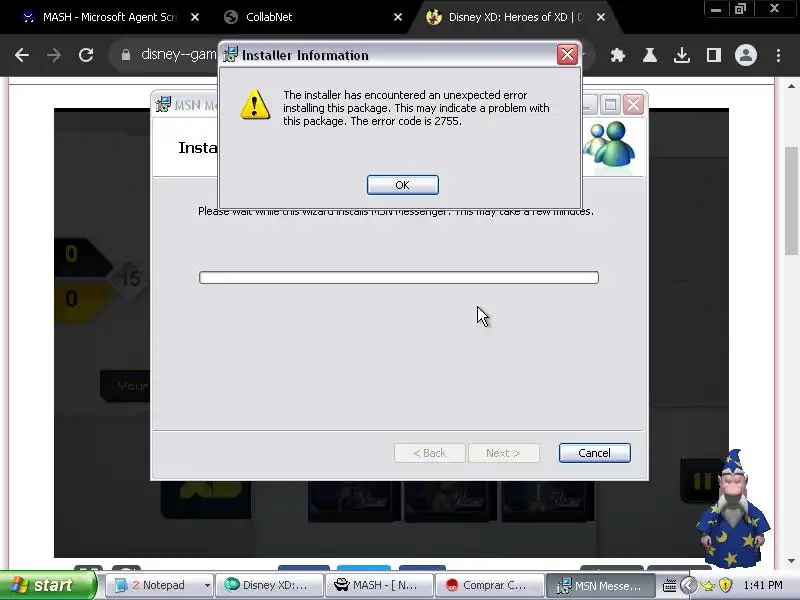The image size is (800, 600).
Task: Click the Merlin wizard agent character
Action: click(x=733, y=508)
